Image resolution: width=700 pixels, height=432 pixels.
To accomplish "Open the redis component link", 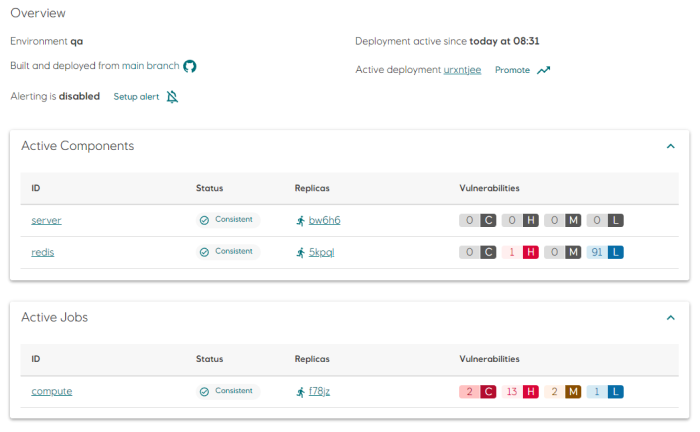I will pyautogui.click(x=43, y=252).
